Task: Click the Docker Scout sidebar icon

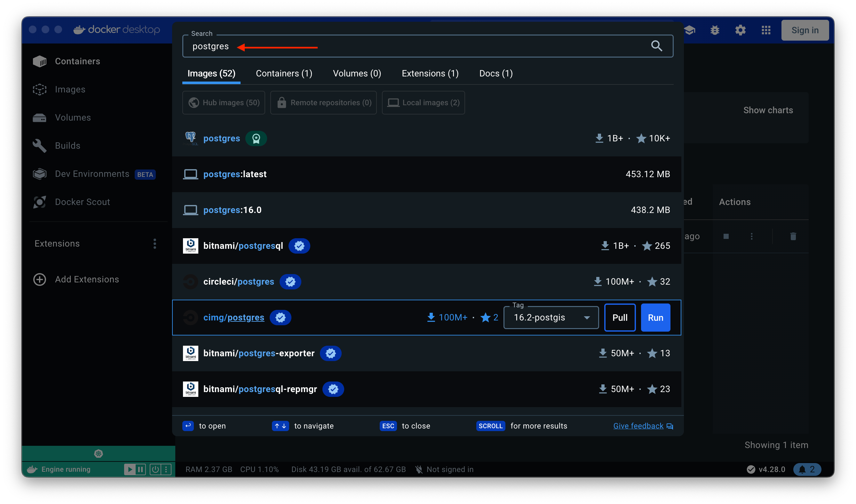Action: pos(41,201)
